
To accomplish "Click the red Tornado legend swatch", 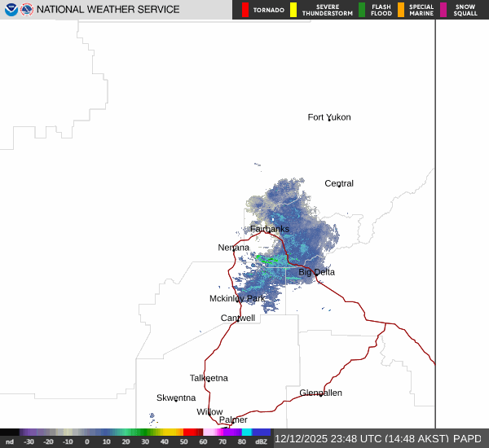I will [245, 10].
